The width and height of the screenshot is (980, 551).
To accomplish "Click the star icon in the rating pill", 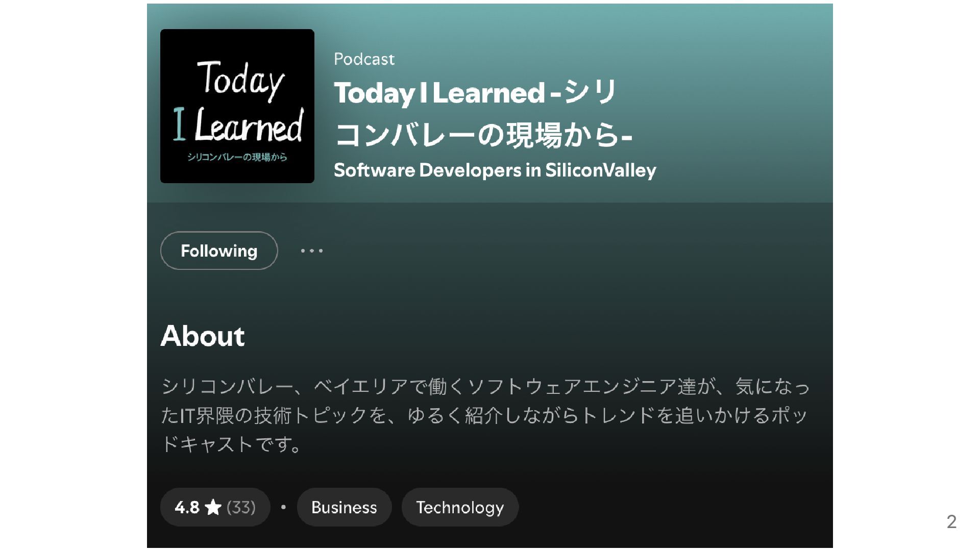I will point(213,507).
